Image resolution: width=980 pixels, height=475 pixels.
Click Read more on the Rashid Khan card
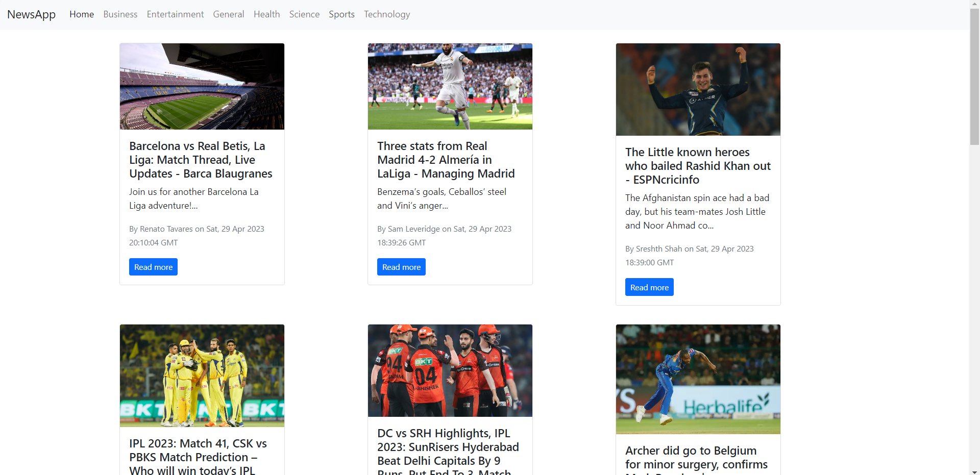click(649, 287)
